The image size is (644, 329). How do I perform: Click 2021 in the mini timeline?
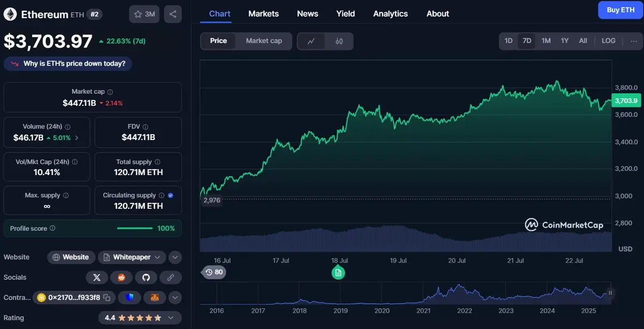pos(423,311)
